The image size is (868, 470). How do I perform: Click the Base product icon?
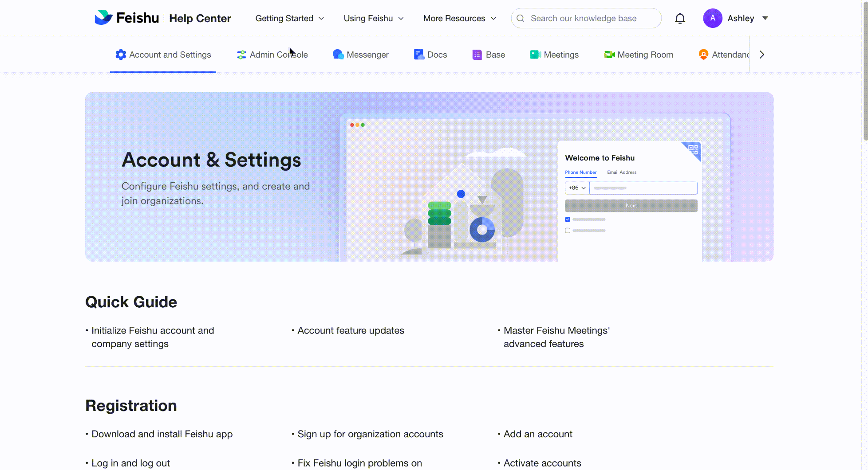coord(477,55)
